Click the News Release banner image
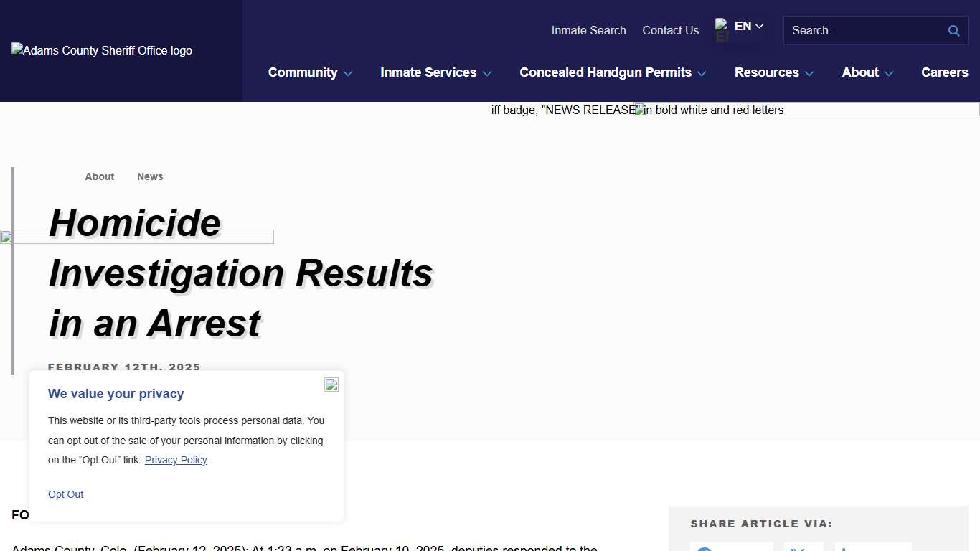This screenshot has height=551, width=980. click(x=734, y=110)
